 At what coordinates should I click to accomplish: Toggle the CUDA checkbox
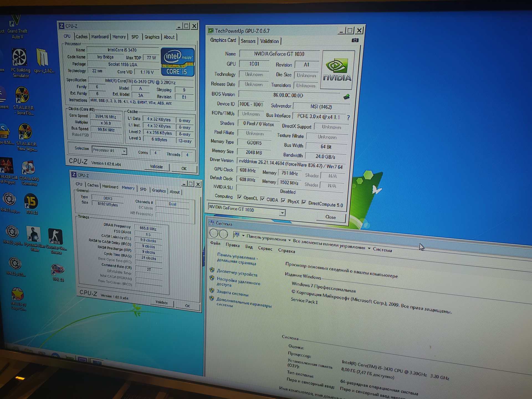pyautogui.click(x=262, y=199)
